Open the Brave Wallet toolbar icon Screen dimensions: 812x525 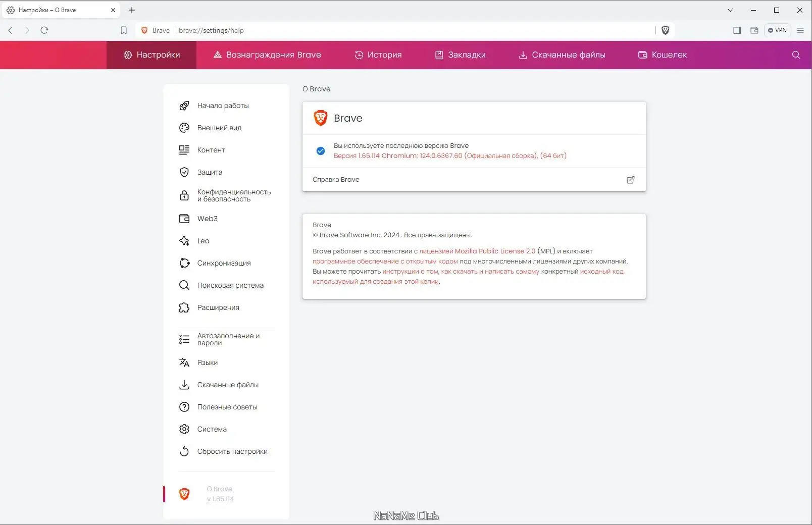coord(754,30)
